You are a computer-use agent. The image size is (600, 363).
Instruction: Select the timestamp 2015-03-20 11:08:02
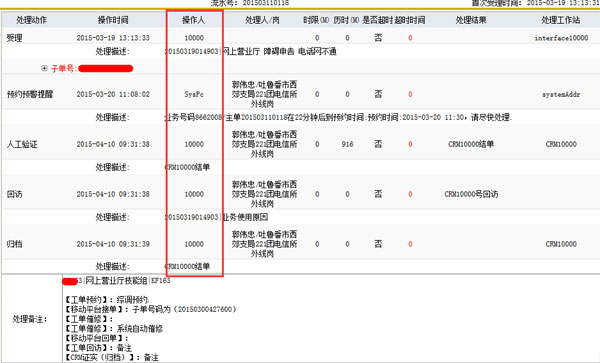(113, 94)
